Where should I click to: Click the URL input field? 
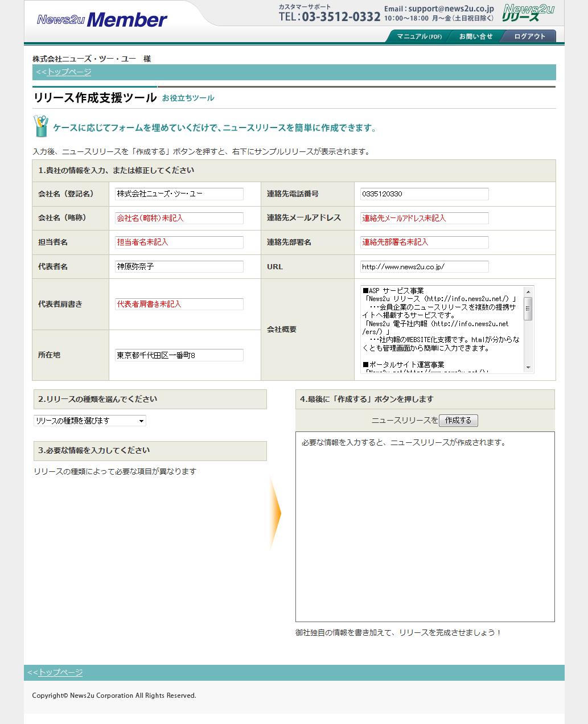pos(424,266)
